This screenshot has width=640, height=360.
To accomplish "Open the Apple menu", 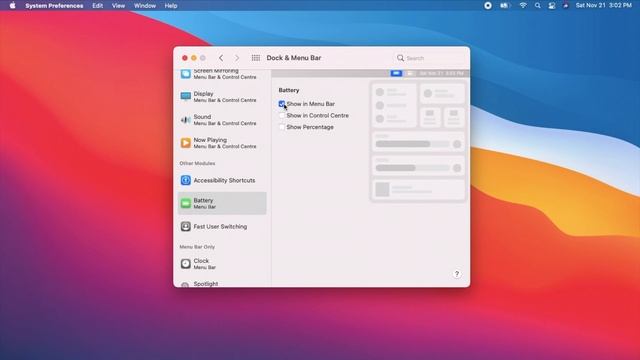I will (x=12, y=6).
